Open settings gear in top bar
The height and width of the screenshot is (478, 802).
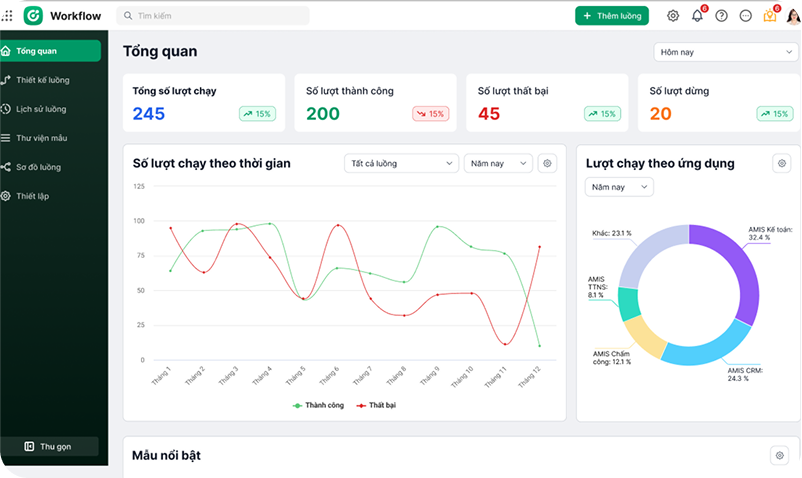pyautogui.click(x=673, y=16)
